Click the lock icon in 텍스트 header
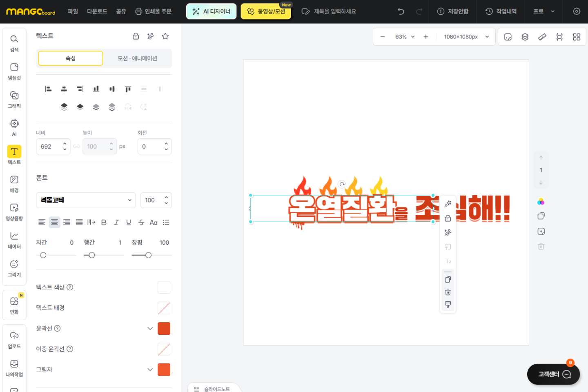This screenshot has height=392, width=588. (x=136, y=36)
